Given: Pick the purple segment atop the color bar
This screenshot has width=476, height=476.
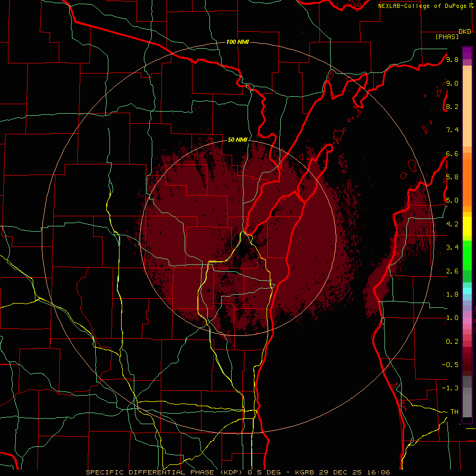Looking at the screenshot, I should [x=467, y=53].
